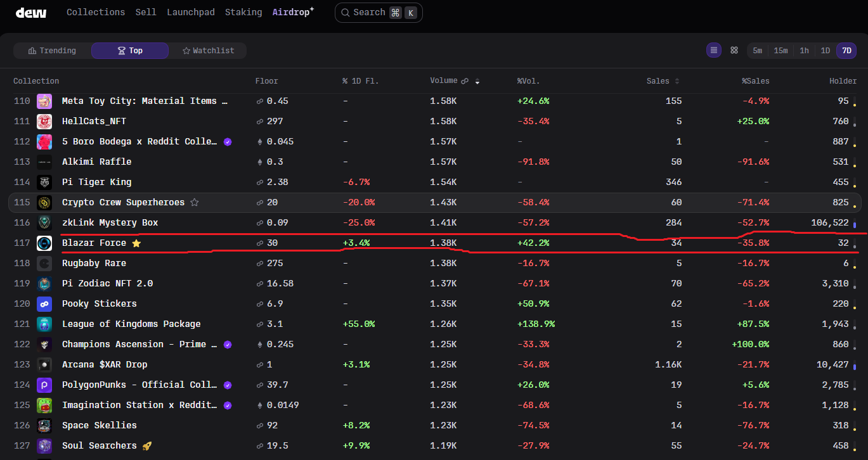
Task: Open the Watchlist tab
Action: 208,51
